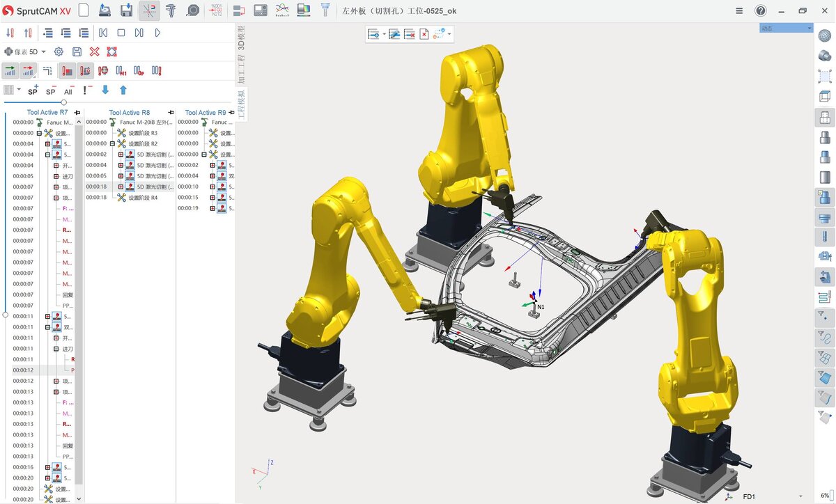Screen dimensions: 836x504
Task: Open simulation settings gear icon
Action: pos(59,52)
